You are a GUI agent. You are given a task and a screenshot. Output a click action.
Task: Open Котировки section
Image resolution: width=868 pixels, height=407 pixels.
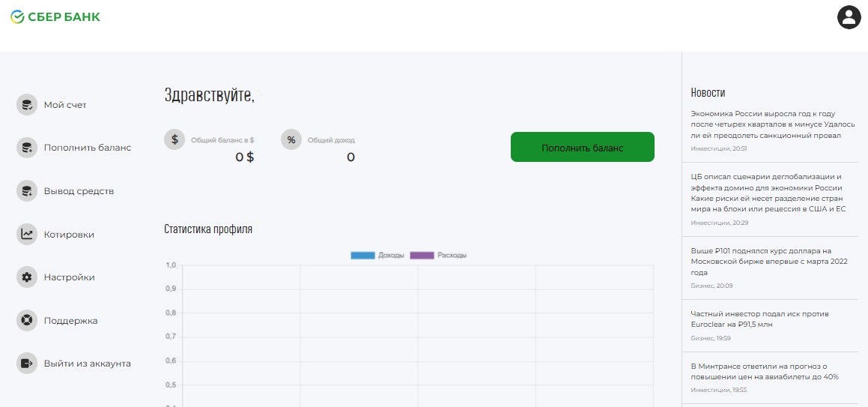[69, 235]
